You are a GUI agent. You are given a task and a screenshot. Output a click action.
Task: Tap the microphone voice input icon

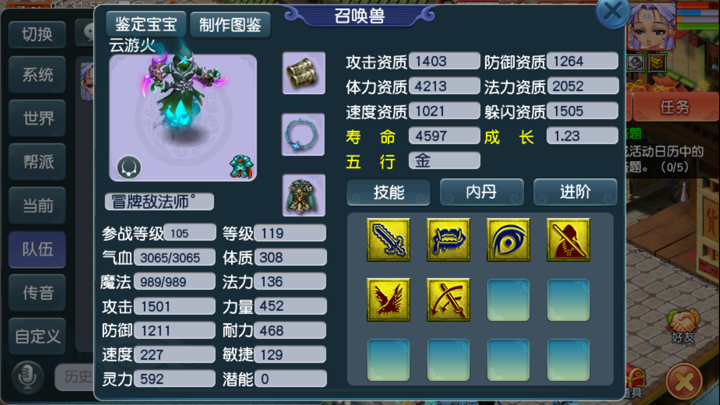28,377
